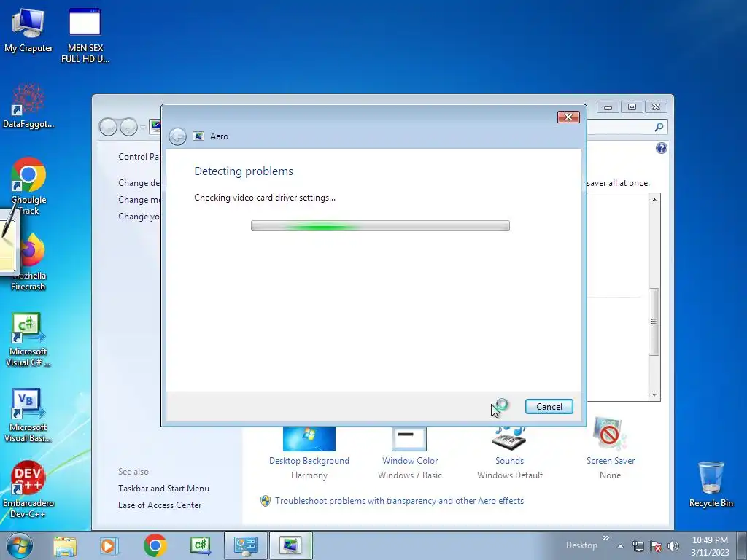The width and height of the screenshot is (747, 560).
Task: Click the Aero troubleshooter title icon
Action: tap(198, 136)
